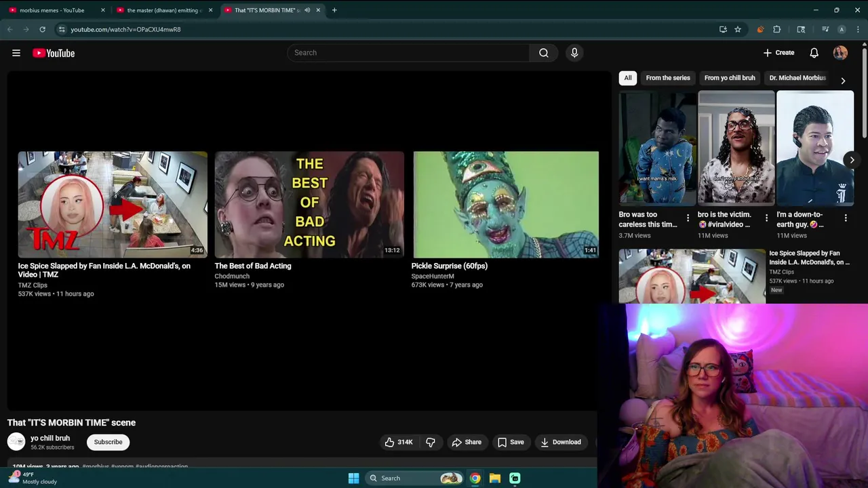The image size is (868, 488).
Task: Open the SpaceHunterM channel link
Action: point(433,276)
